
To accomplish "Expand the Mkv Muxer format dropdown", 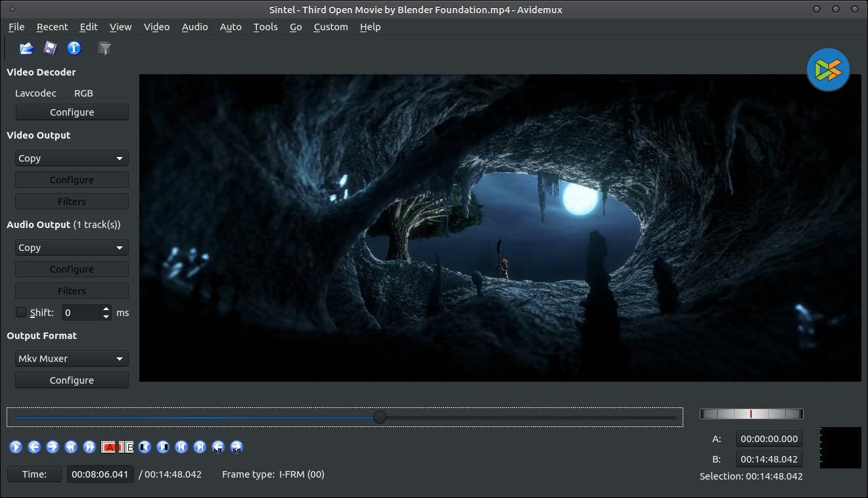I will tap(72, 359).
